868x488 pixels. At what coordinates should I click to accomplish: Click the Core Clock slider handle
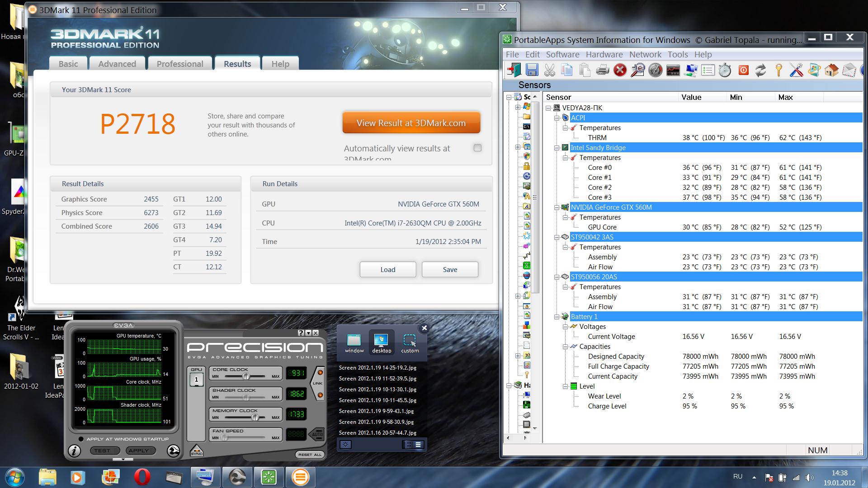coord(246,376)
